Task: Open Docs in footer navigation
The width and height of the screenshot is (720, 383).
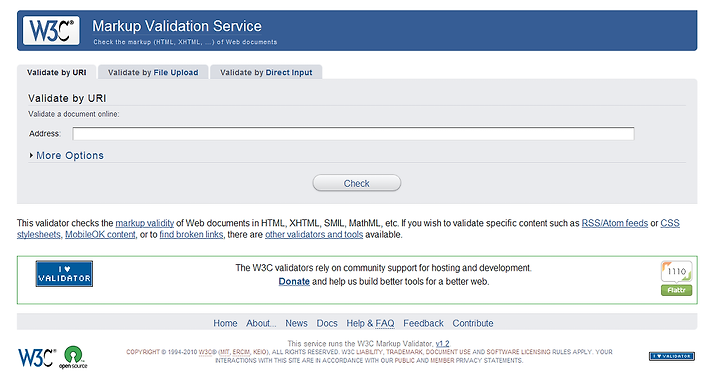Action: 327,323
